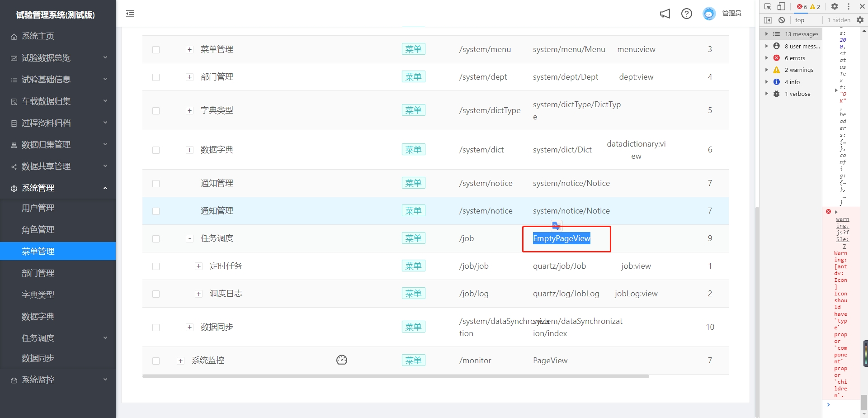This screenshot has height=418, width=868.
Task: Clear the console with the clear icon
Action: pyautogui.click(x=782, y=20)
